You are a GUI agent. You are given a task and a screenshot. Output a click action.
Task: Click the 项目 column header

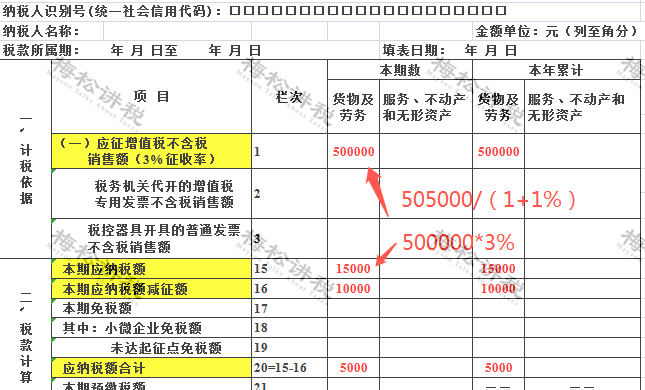click(x=151, y=97)
